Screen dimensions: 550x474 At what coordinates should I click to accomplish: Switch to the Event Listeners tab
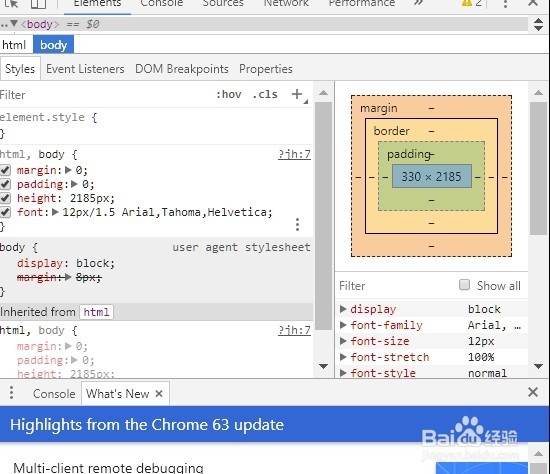85,69
